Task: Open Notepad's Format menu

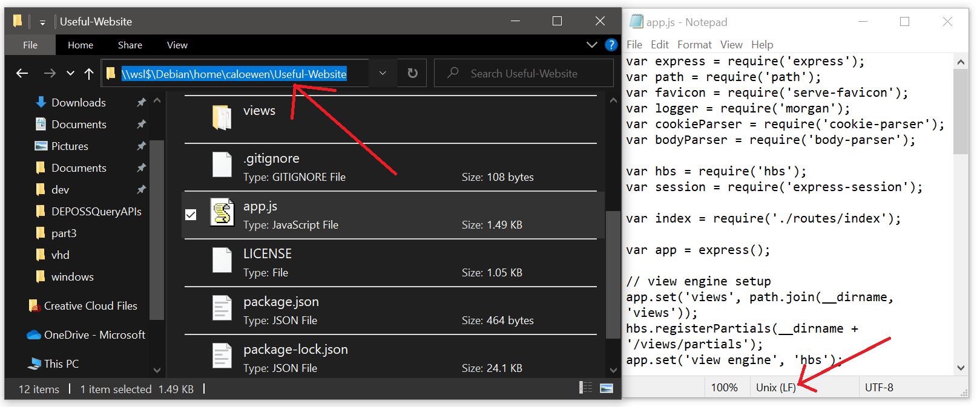Action: [x=694, y=45]
